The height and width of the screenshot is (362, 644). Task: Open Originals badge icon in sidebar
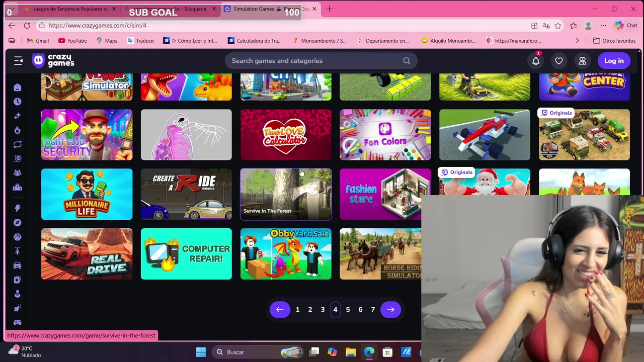pos(18,158)
